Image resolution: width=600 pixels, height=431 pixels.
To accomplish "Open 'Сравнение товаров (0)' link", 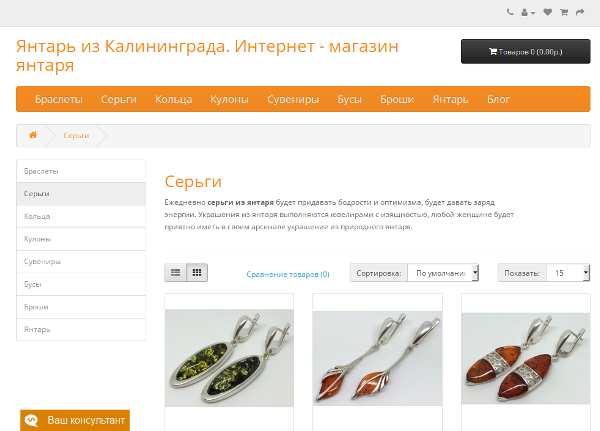I will coord(288,274).
